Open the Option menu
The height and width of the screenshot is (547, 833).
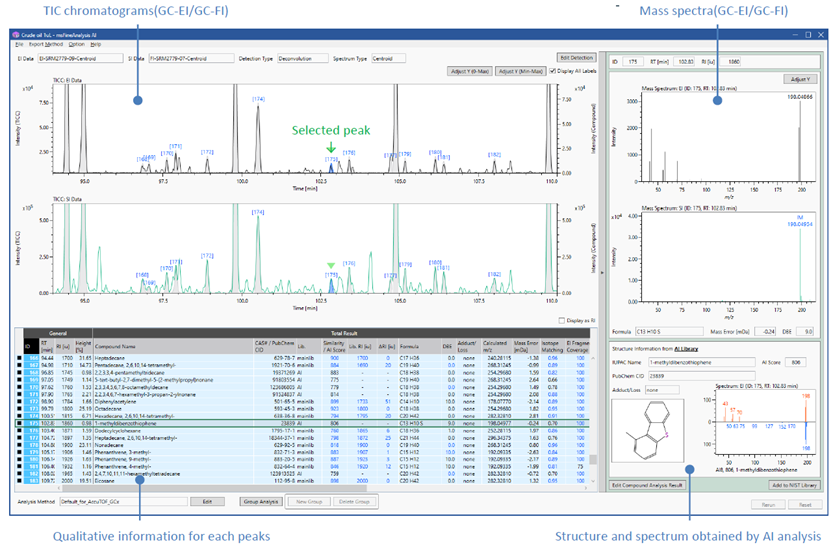pos(76,44)
